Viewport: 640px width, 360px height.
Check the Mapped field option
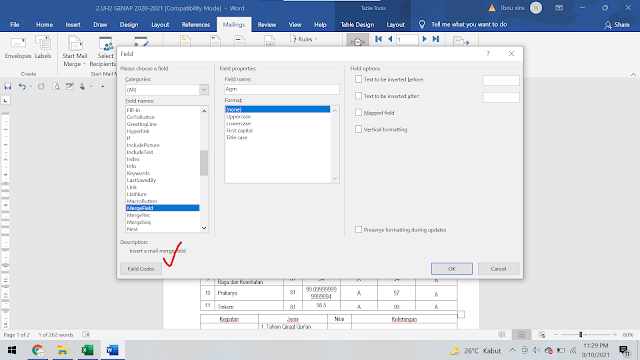click(x=358, y=113)
